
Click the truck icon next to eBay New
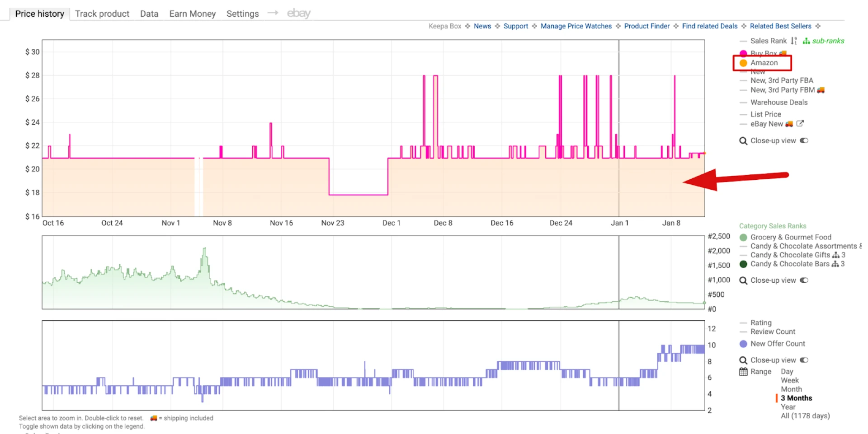788,124
